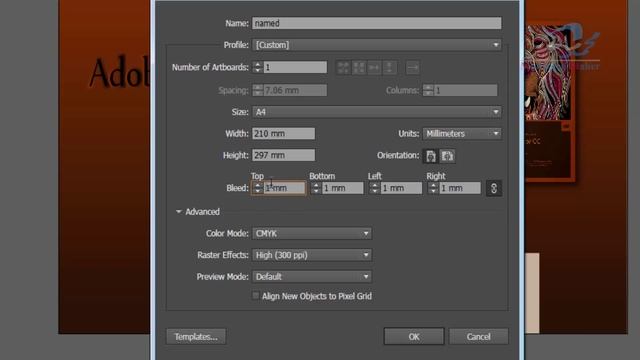Viewport: 640px width, 360px height.
Task: Click the Arrange by Column artboard icon
Action: tap(389, 67)
